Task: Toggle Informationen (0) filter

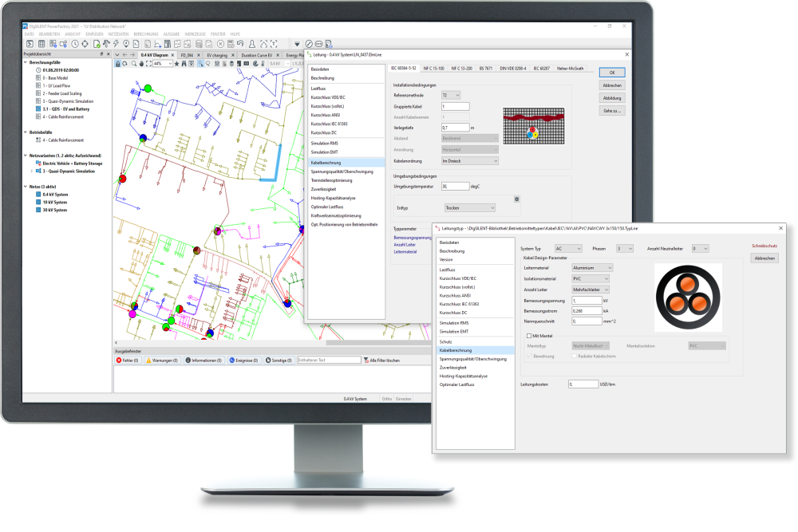Action: [203, 360]
